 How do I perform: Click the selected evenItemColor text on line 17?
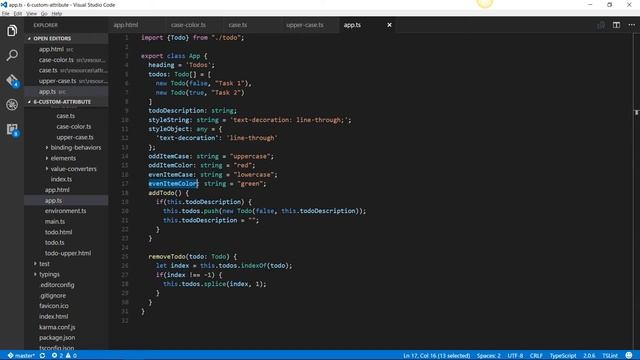(173, 184)
